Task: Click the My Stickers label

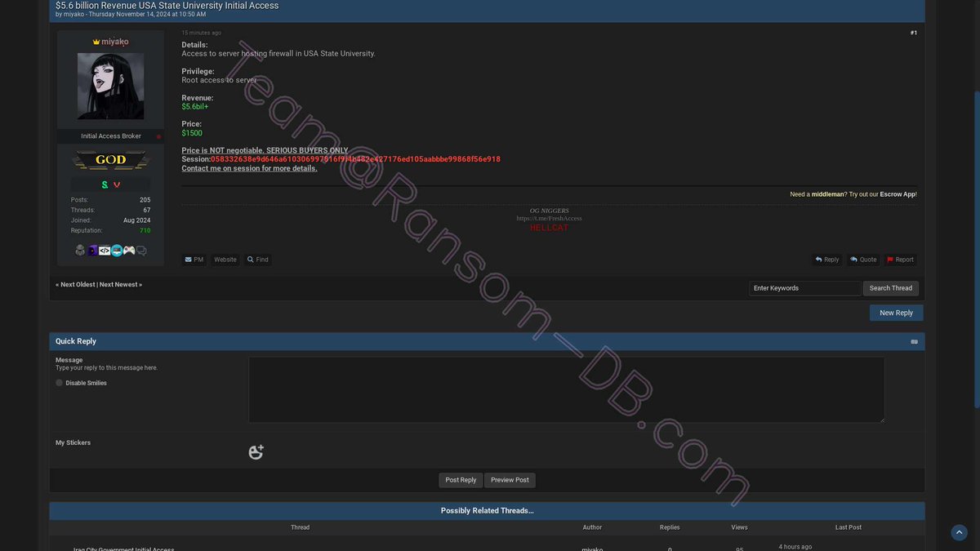Action: (73, 442)
